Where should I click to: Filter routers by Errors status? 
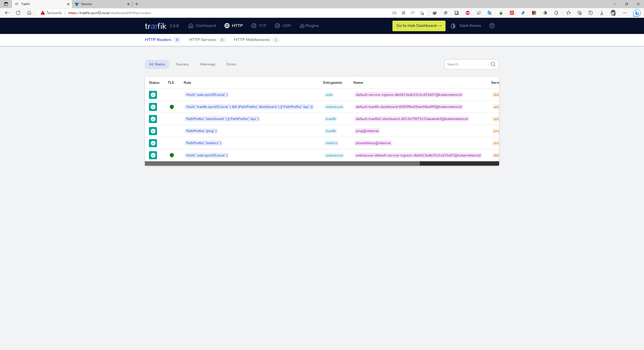coord(231,64)
